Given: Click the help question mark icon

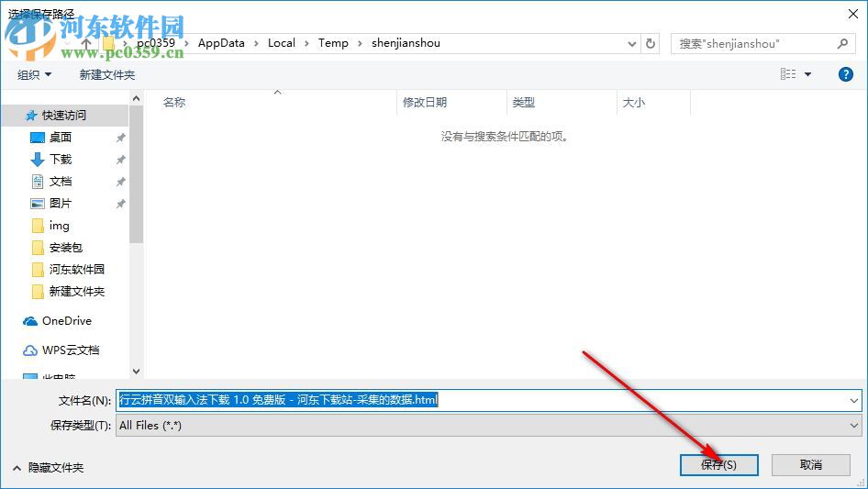Looking at the screenshot, I should [x=845, y=74].
